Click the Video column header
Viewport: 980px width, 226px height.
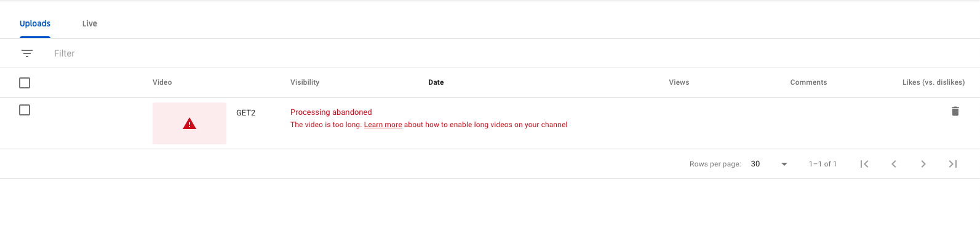click(x=162, y=82)
